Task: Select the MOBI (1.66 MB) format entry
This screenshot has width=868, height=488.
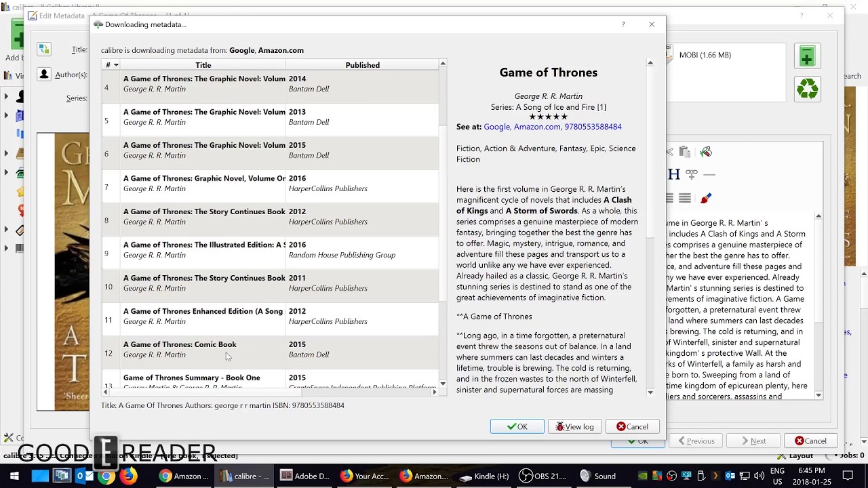Action: pyautogui.click(x=705, y=55)
